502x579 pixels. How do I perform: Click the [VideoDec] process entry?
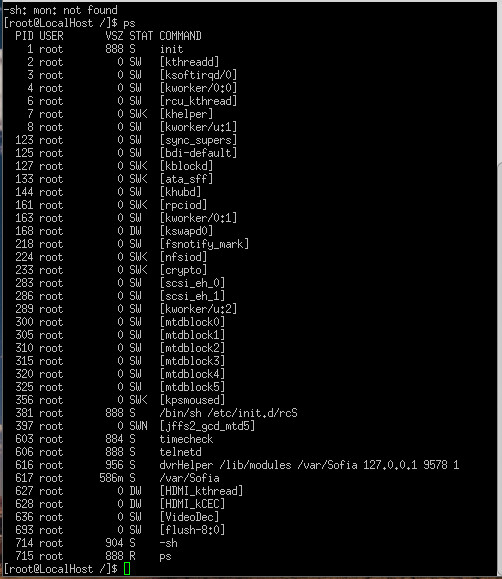(189, 517)
